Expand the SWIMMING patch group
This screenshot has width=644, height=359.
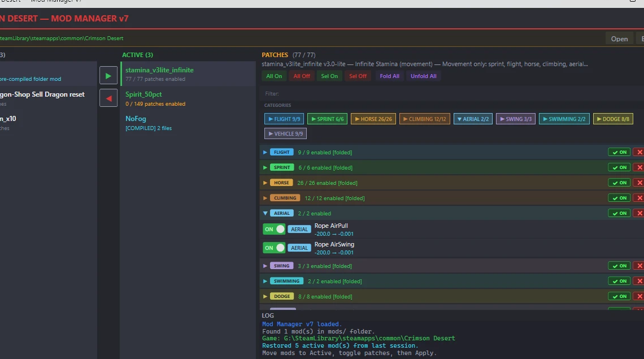coord(265,281)
